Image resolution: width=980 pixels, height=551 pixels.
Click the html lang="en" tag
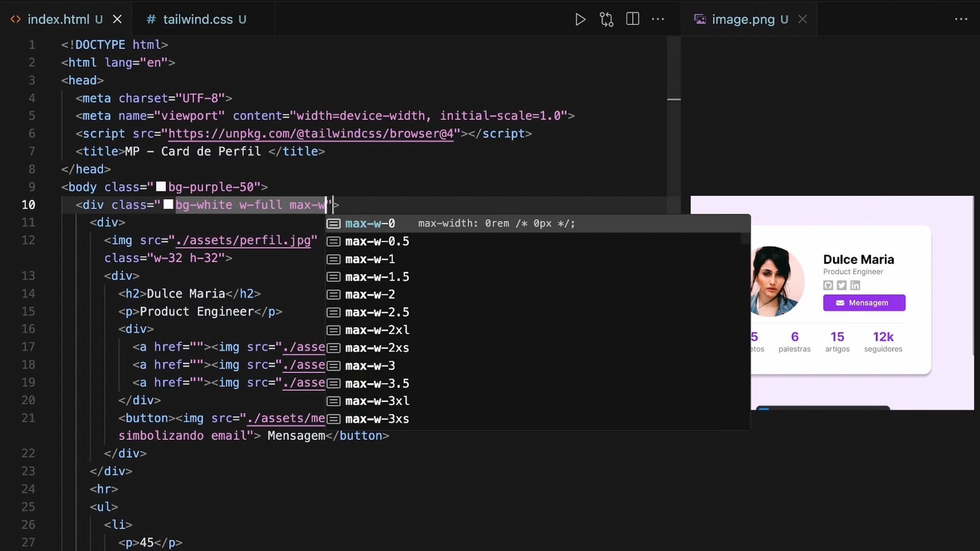[x=118, y=63]
